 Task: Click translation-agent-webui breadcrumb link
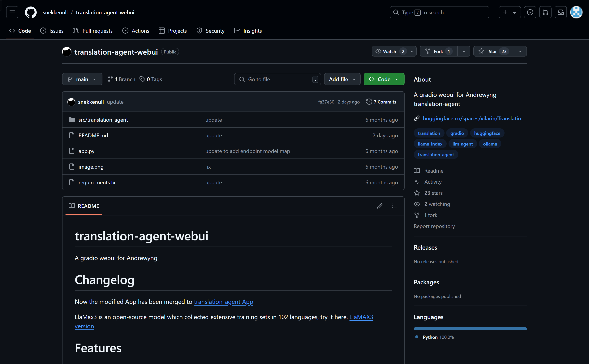(x=105, y=13)
